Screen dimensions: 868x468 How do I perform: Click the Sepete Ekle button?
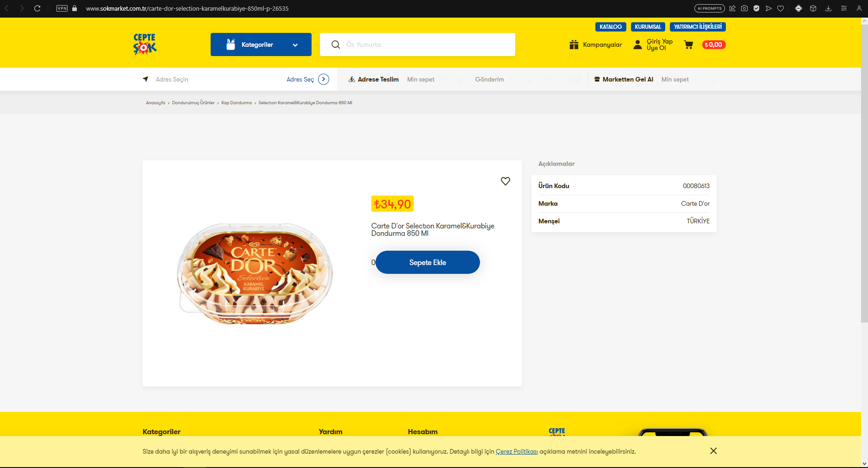pyautogui.click(x=428, y=262)
